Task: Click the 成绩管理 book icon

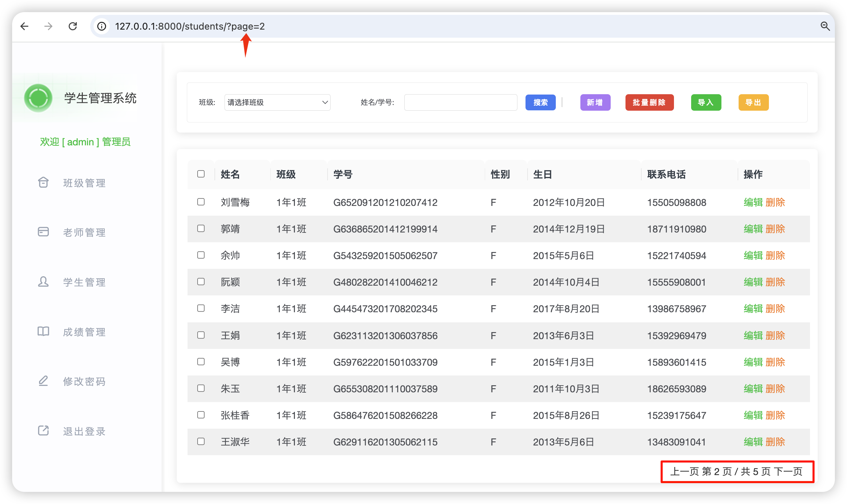Action: (43, 331)
